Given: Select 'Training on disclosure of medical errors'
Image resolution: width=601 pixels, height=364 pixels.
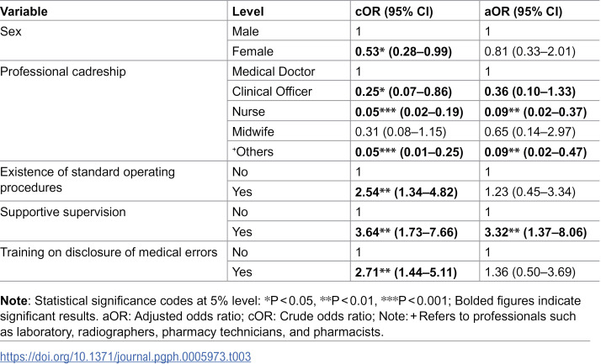Looking at the screenshot, I should click(x=109, y=252).
